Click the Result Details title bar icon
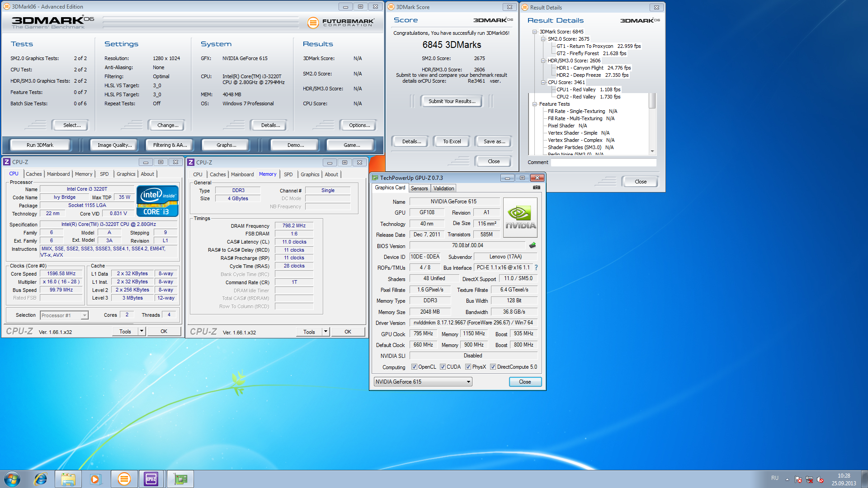868x488 pixels. 525,7
